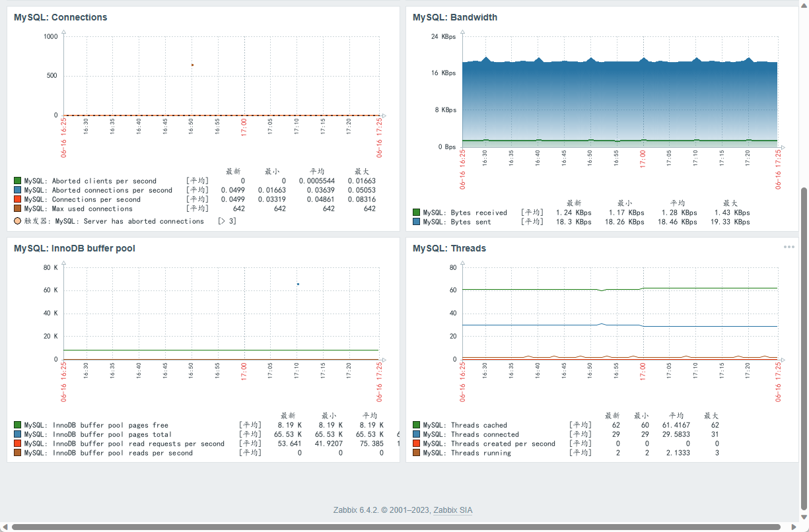Click the green Threads cached legend swatch
This screenshot has height=532, width=809.
tap(417, 425)
